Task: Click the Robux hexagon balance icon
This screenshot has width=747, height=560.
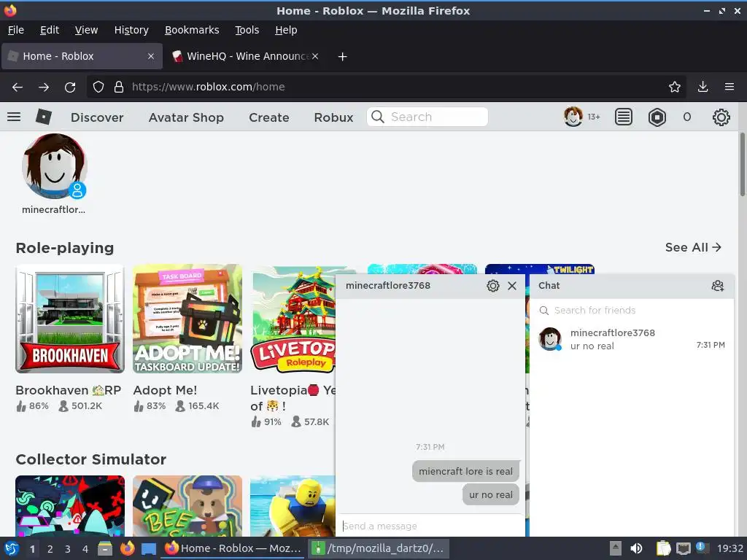Action: click(657, 117)
